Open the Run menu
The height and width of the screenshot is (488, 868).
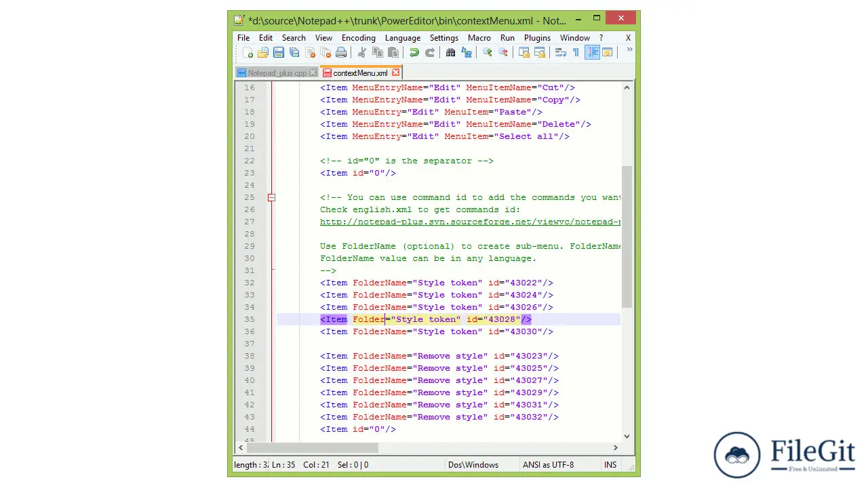(x=507, y=38)
